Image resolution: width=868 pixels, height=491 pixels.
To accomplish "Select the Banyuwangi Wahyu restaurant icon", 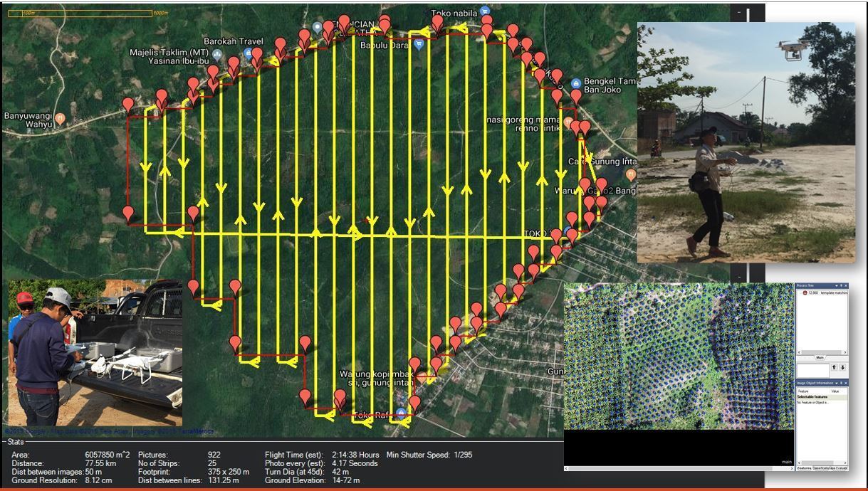I will click(61, 119).
